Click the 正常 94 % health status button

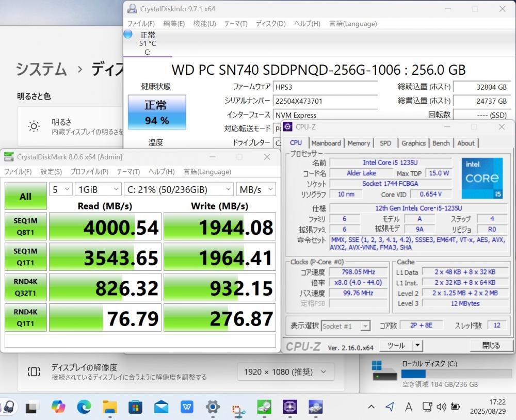tap(157, 112)
